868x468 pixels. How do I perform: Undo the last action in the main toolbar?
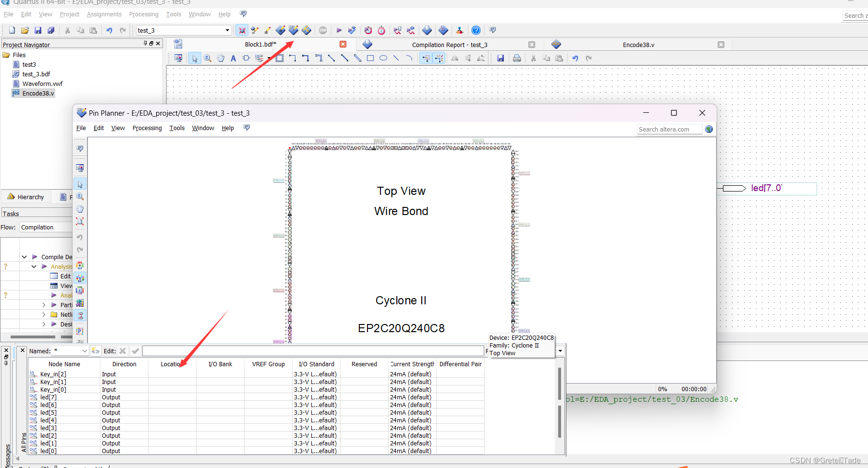pos(110,30)
